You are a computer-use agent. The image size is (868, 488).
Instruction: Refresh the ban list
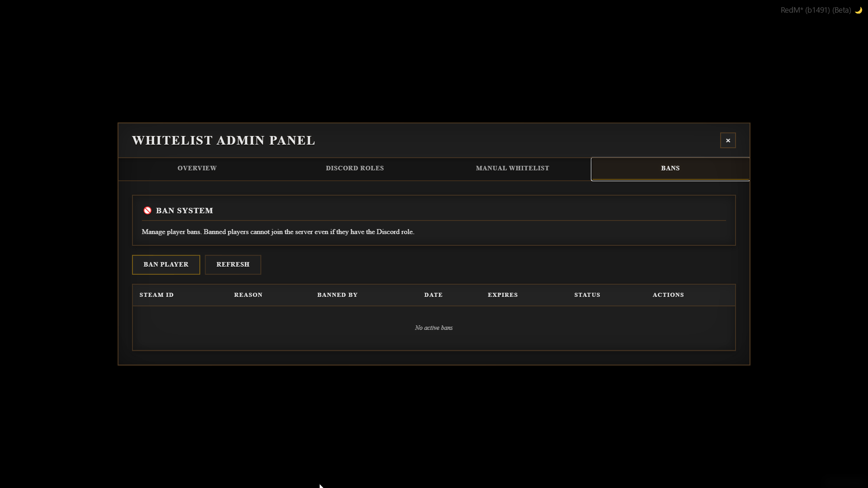(233, 265)
